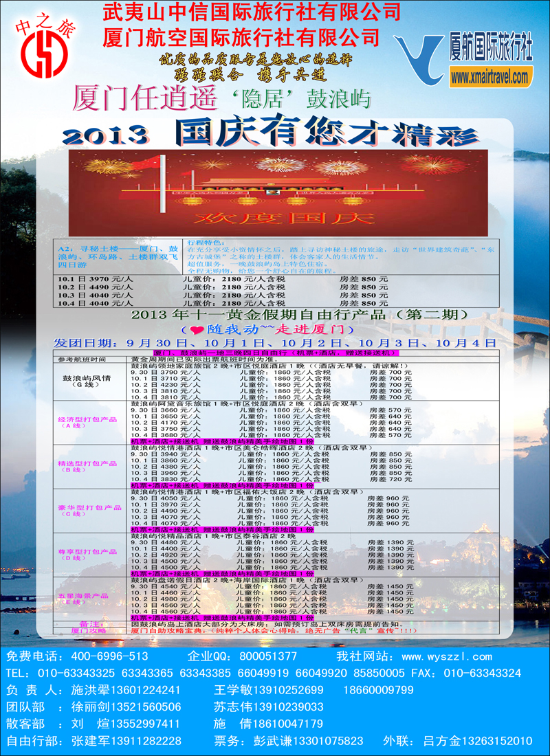Select the 经济型打包产品 (A线) cell

(x=90, y=423)
